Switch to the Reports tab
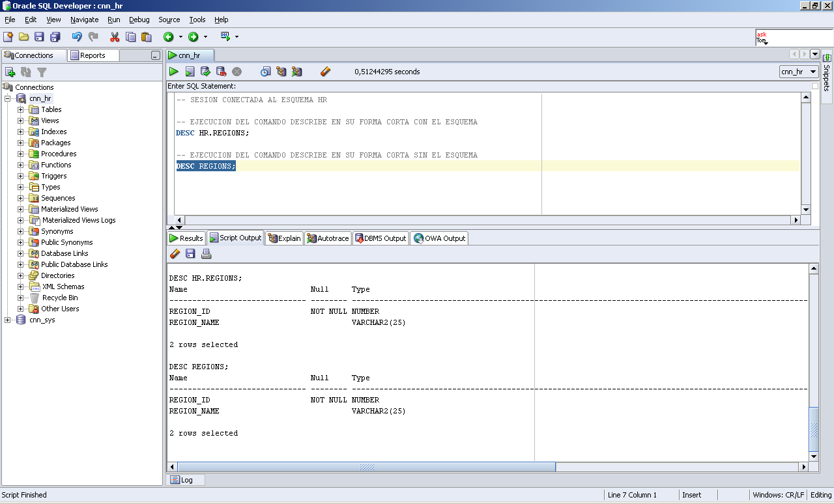 click(x=94, y=55)
